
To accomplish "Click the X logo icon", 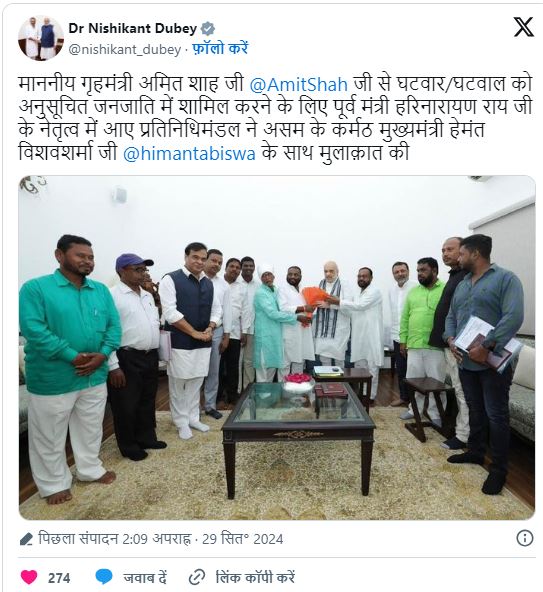I will 524,27.
